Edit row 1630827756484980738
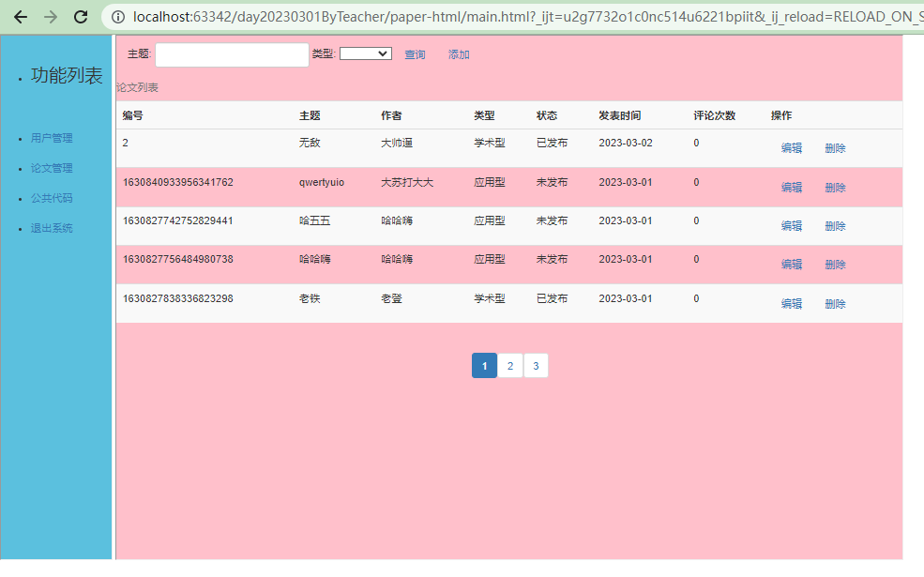924x577 pixels. point(792,264)
